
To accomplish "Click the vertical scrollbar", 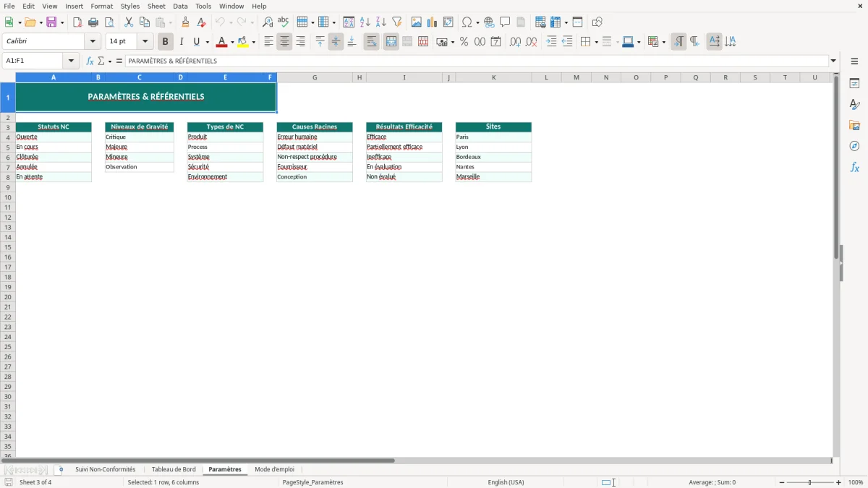I will point(836,264).
